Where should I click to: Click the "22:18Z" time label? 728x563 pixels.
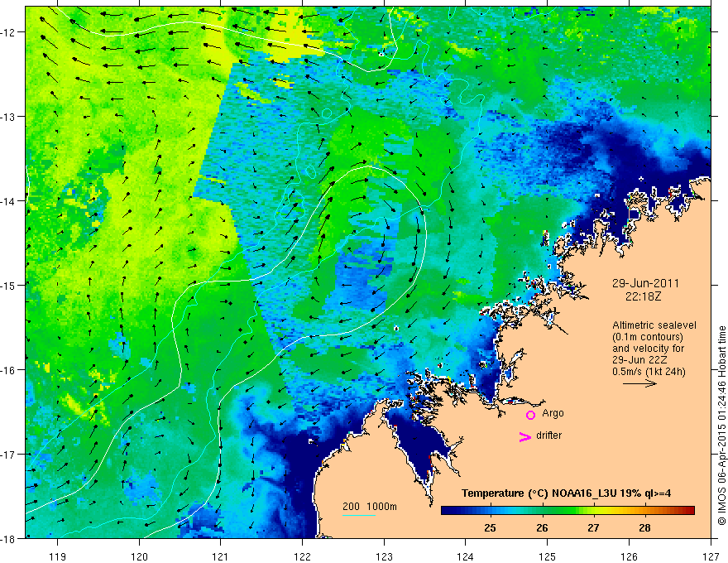(643, 296)
